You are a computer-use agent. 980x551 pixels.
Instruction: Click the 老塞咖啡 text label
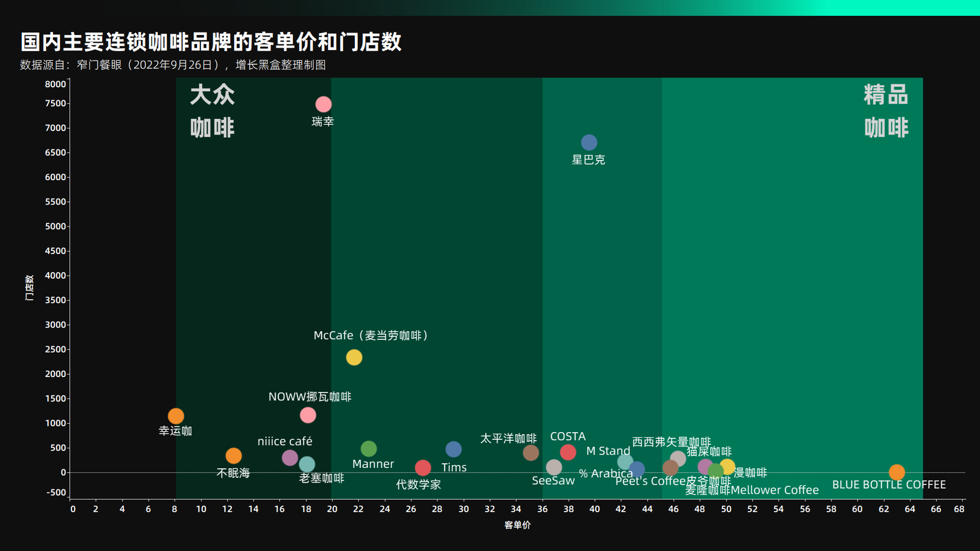(322, 478)
